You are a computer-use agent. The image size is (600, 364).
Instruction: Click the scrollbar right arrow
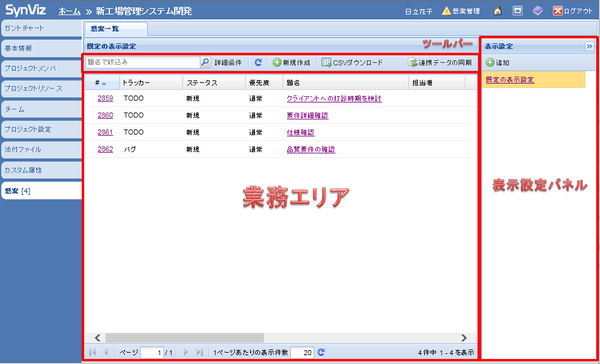[464, 338]
